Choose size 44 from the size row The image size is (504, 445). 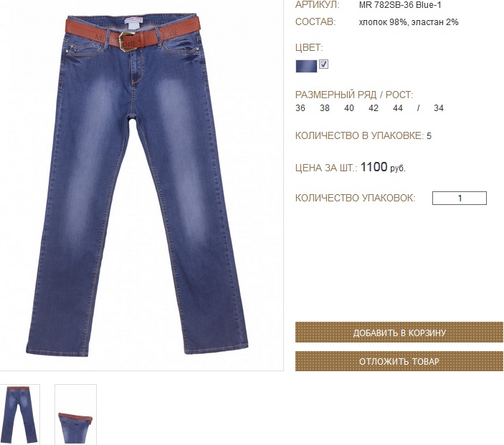(x=398, y=108)
